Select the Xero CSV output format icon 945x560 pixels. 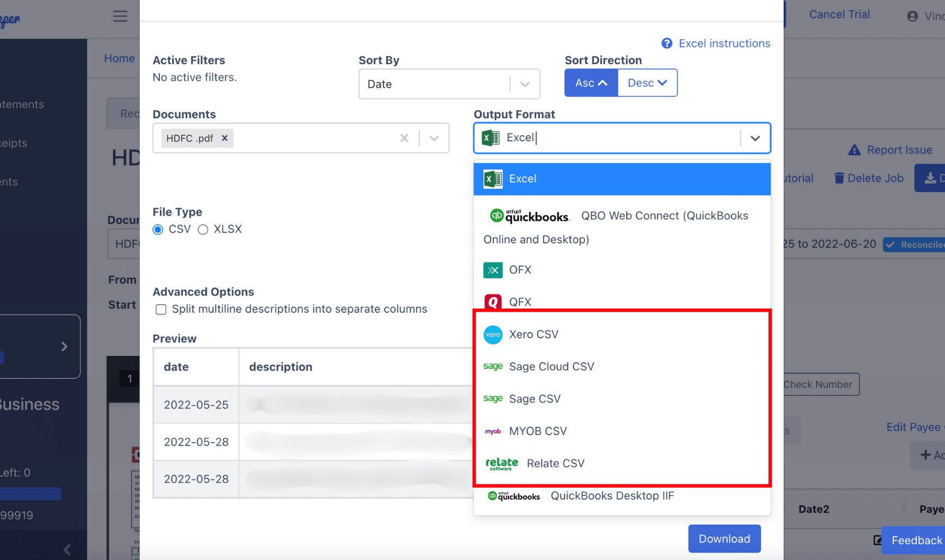[493, 335]
